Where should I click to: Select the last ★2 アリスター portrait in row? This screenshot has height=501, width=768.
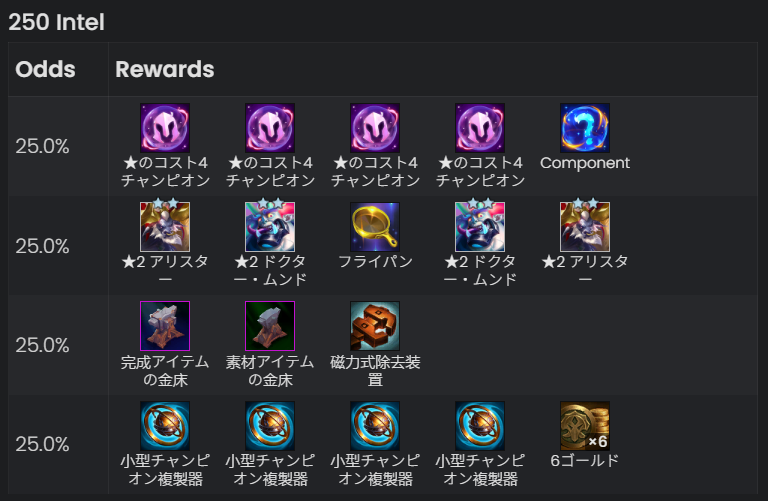pyautogui.click(x=585, y=227)
